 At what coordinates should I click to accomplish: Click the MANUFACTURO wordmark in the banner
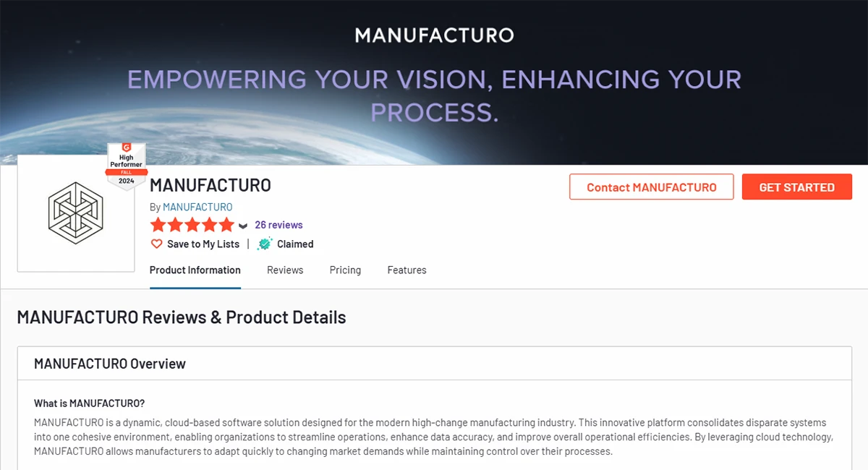(x=434, y=35)
